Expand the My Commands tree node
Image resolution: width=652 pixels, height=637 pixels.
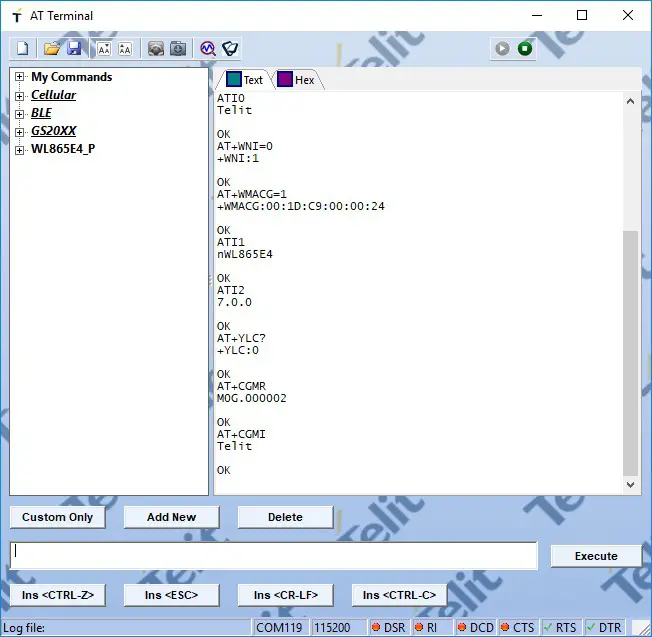tap(19, 77)
